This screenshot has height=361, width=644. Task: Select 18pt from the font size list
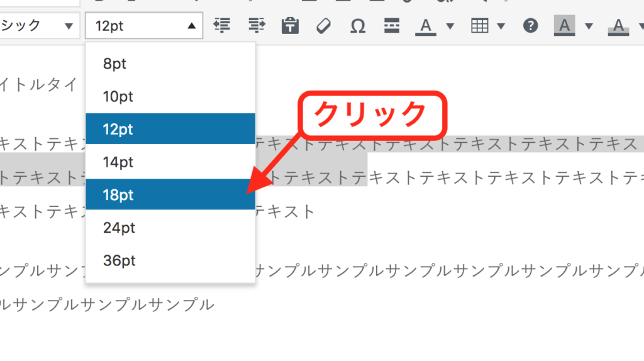(170, 194)
